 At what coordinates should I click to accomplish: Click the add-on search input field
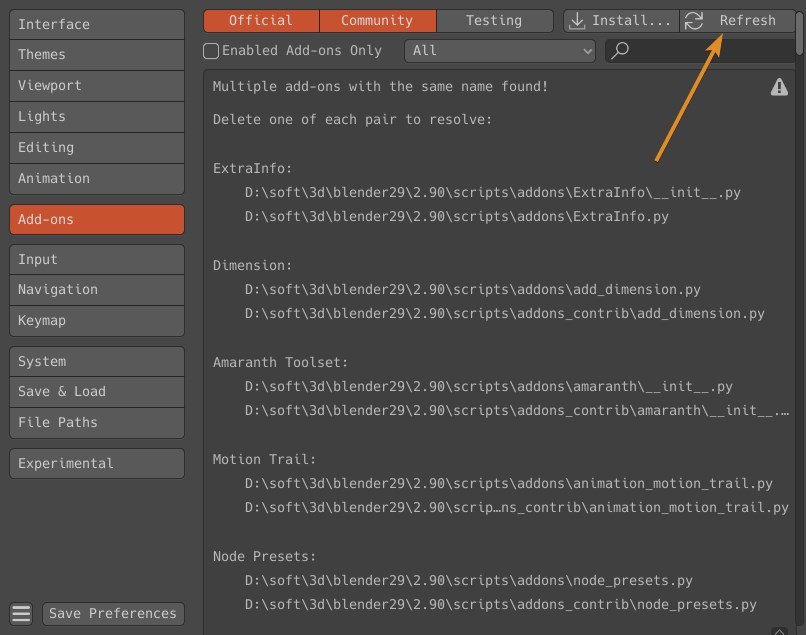(710, 50)
